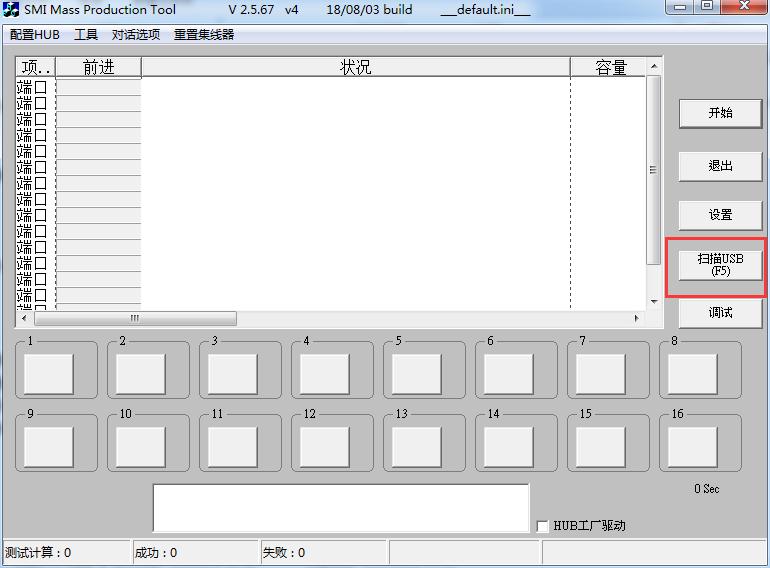Open the 工具 menu
The height and width of the screenshot is (568, 770).
[x=86, y=35]
